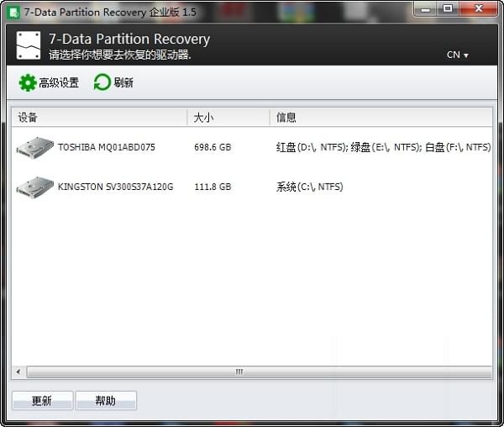Click the 帮助 button
The image size is (504, 427).
tap(106, 400)
